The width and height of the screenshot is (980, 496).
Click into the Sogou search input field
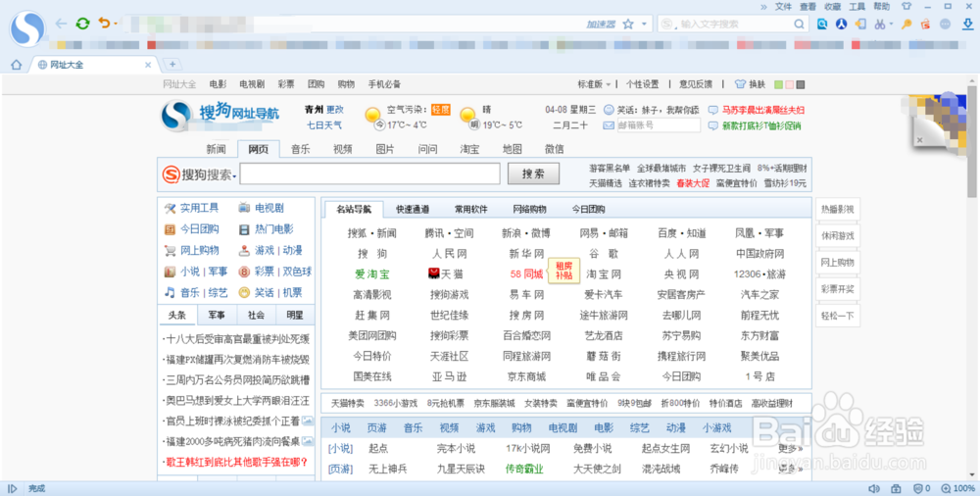[x=370, y=174]
